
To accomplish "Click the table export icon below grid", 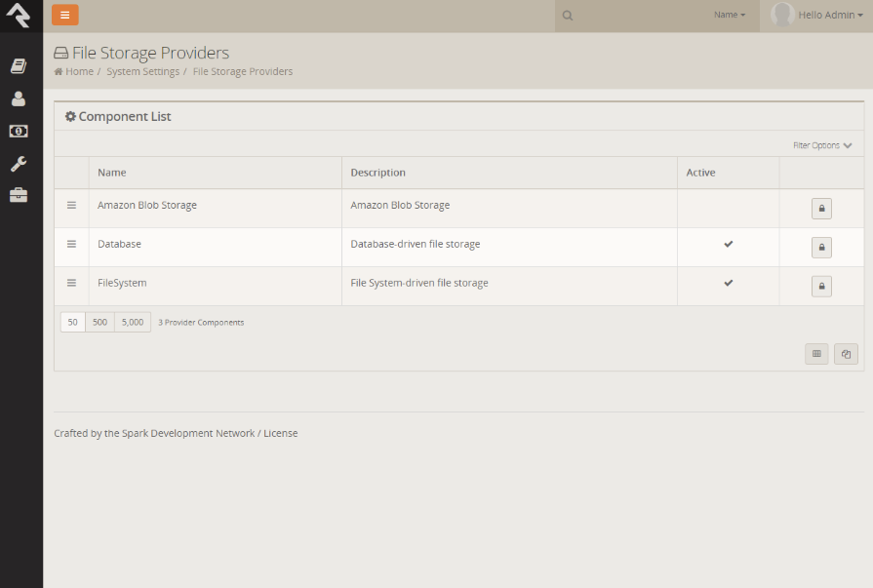I will [x=816, y=354].
